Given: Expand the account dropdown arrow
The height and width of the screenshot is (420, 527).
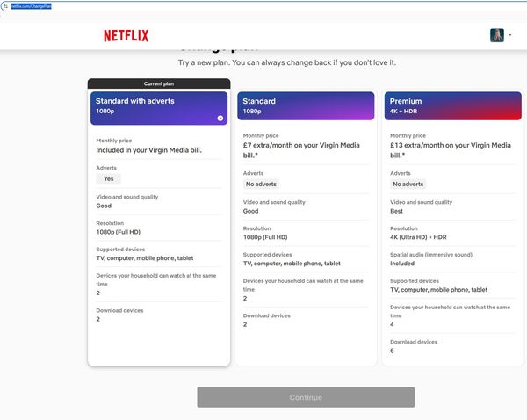Looking at the screenshot, I should click(510, 36).
